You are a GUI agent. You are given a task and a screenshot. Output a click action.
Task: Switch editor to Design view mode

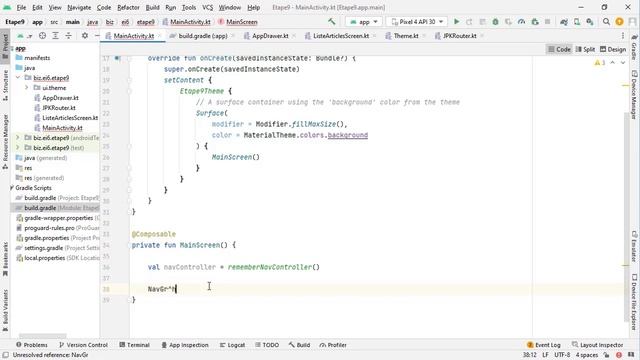point(613,49)
